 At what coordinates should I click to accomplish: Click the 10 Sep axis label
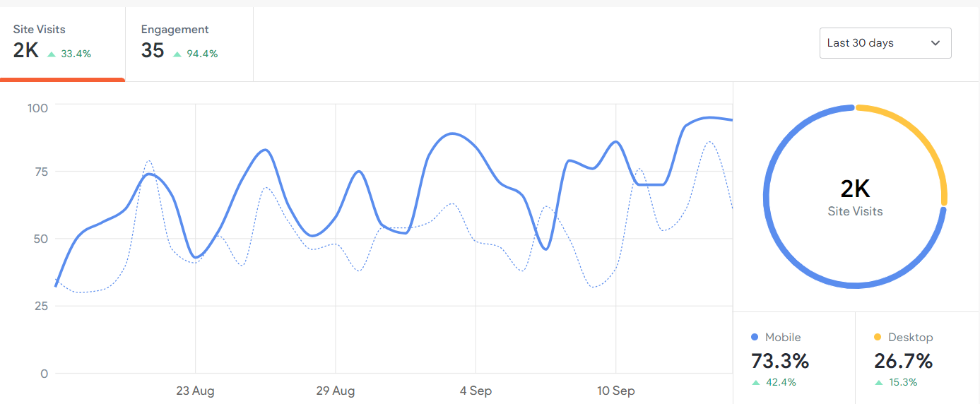pos(615,391)
